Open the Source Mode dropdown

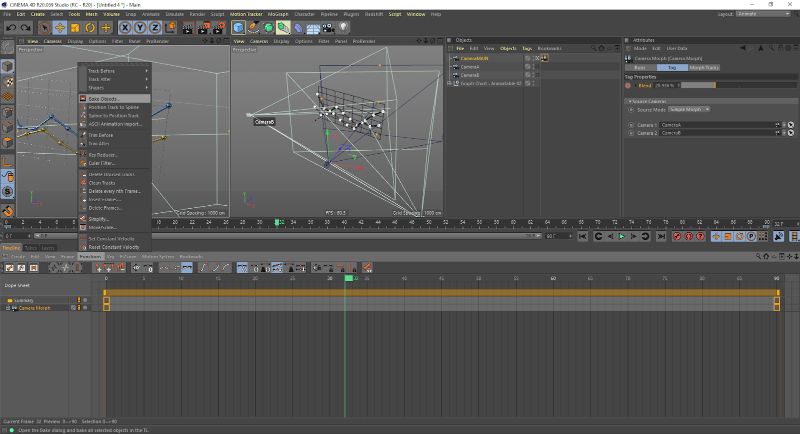click(x=689, y=108)
